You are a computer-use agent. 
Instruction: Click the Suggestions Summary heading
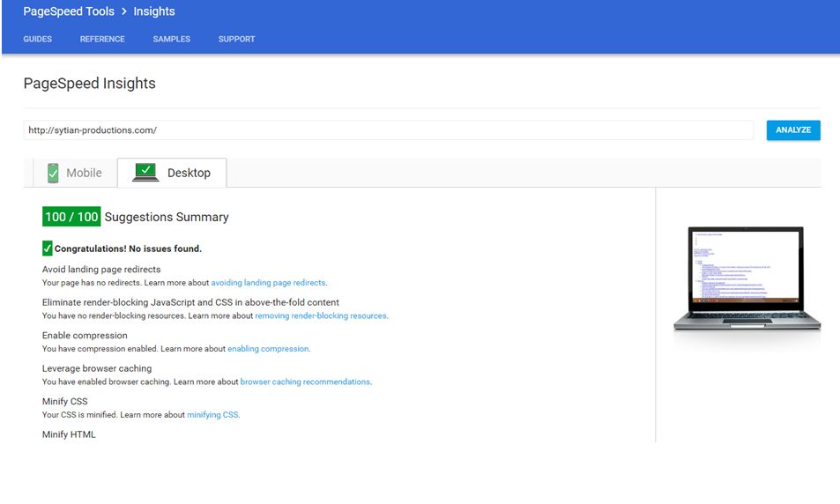[x=167, y=217]
